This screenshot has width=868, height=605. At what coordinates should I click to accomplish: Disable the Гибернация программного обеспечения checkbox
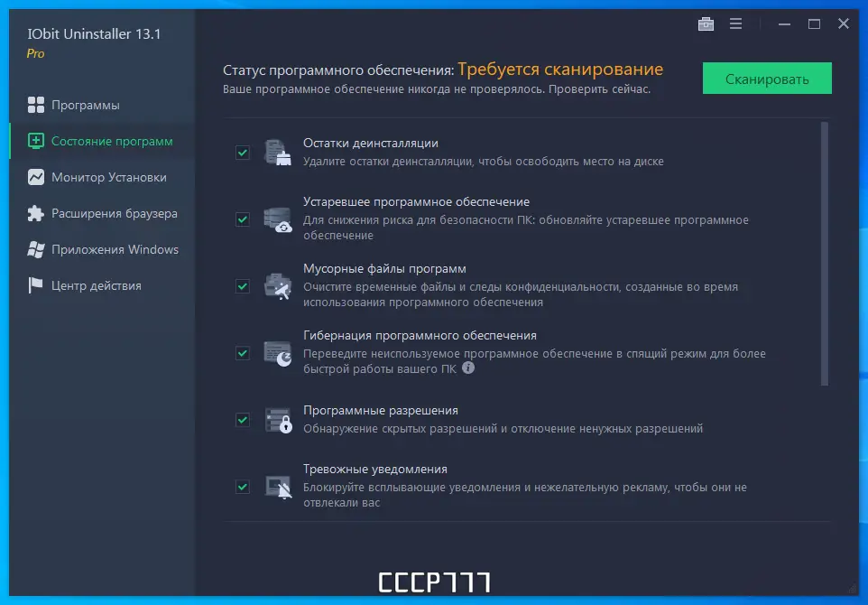point(242,352)
